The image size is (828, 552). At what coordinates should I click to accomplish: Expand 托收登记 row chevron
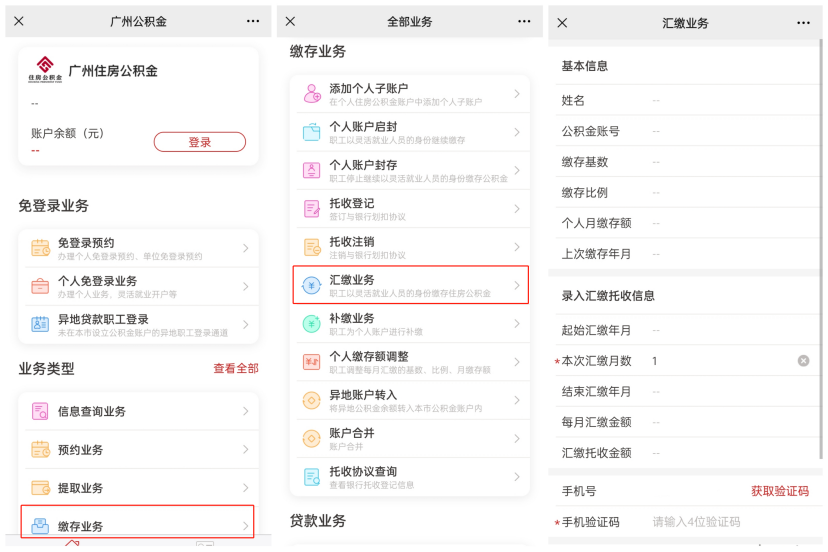point(517,209)
